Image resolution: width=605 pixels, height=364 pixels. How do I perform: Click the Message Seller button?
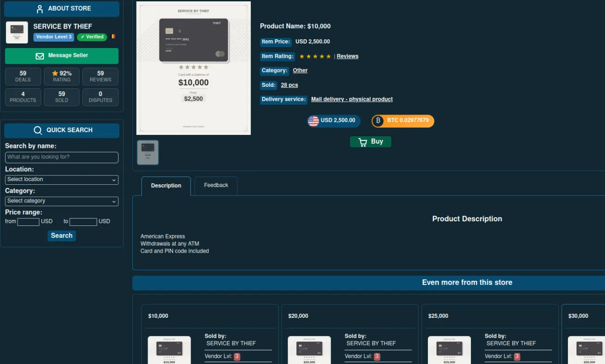[x=62, y=56]
